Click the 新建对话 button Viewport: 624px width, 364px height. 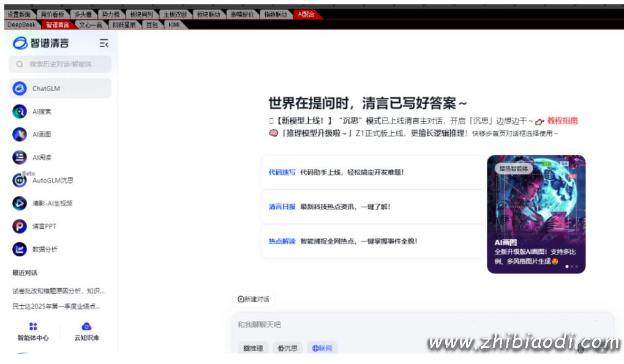point(254,299)
